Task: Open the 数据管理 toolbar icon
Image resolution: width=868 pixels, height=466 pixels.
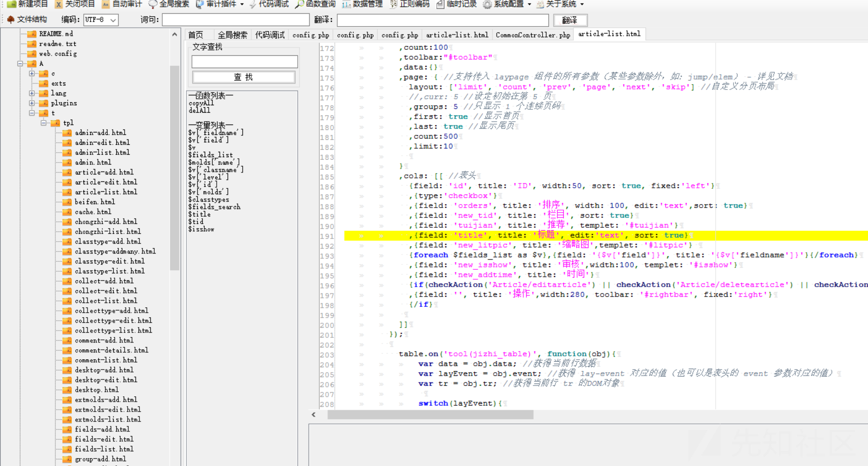Action: click(x=346, y=4)
